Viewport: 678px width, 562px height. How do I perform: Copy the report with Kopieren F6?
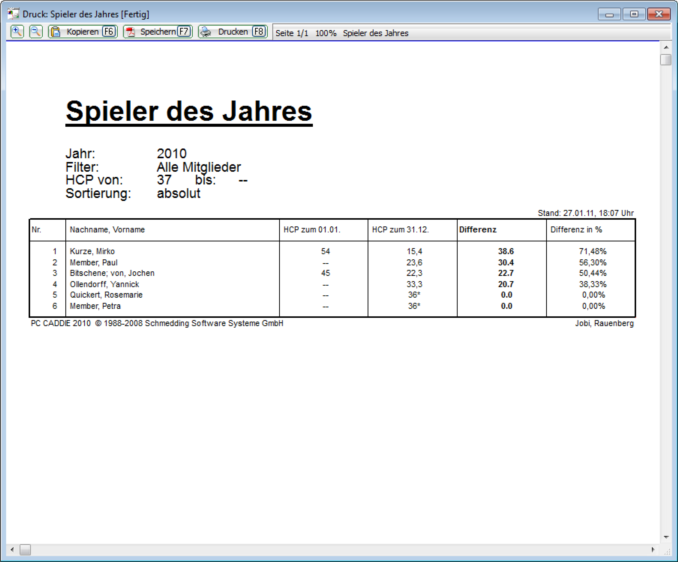(x=83, y=32)
